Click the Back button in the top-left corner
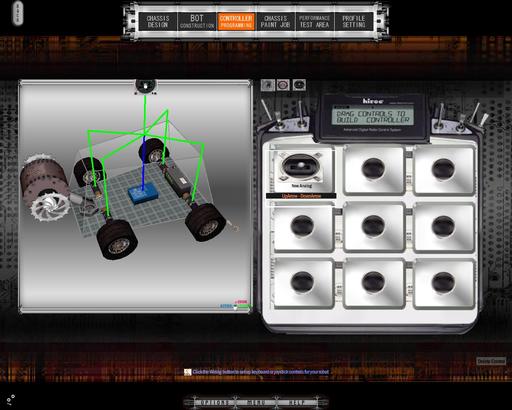This screenshot has height=410, width=512. pos(18,13)
